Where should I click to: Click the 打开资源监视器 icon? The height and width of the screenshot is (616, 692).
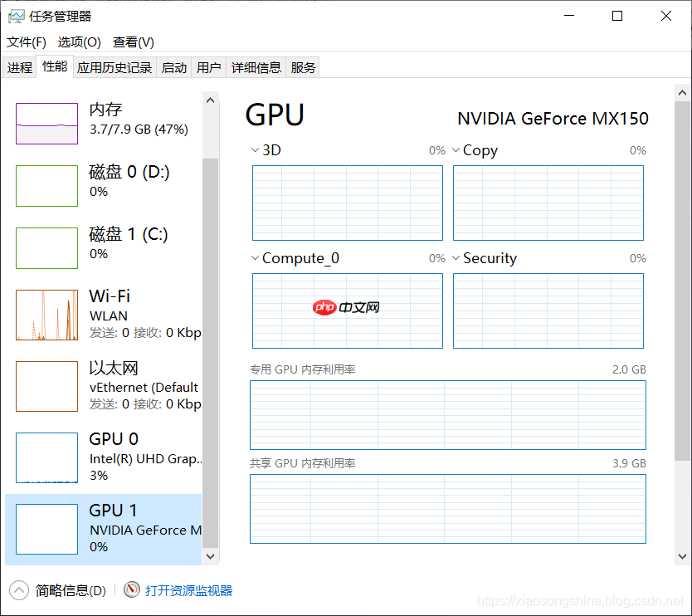tap(131, 590)
